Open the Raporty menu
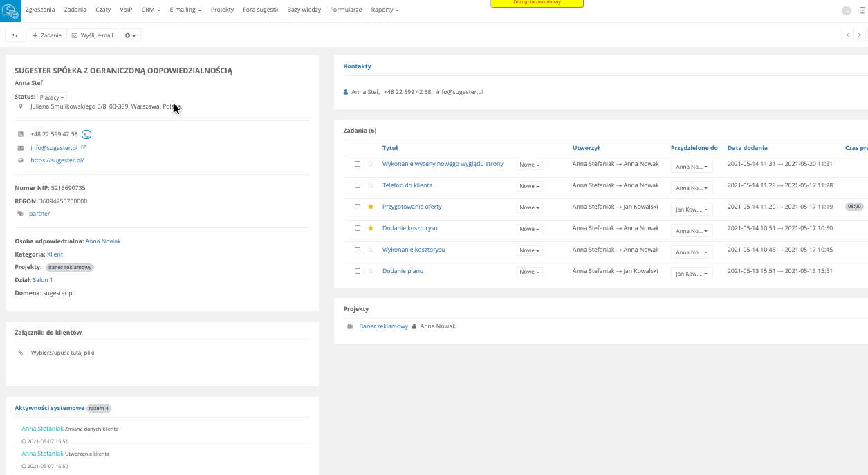This screenshot has height=475, width=868. (x=385, y=10)
